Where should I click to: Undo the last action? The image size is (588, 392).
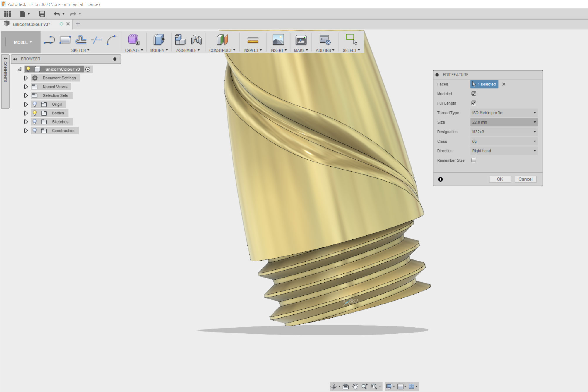pyautogui.click(x=57, y=14)
